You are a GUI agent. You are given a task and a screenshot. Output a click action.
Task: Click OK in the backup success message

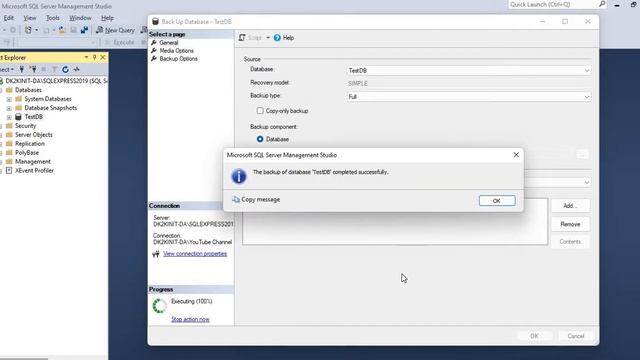point(497,200)
